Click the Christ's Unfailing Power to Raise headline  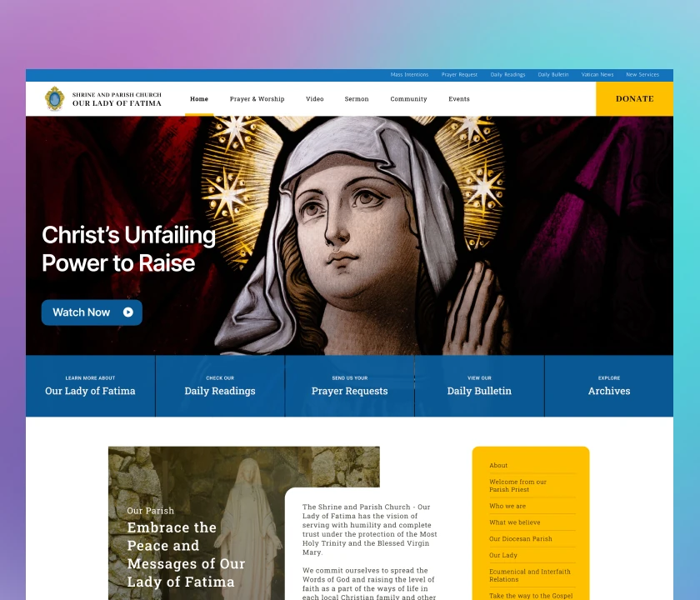click(128, 248)
